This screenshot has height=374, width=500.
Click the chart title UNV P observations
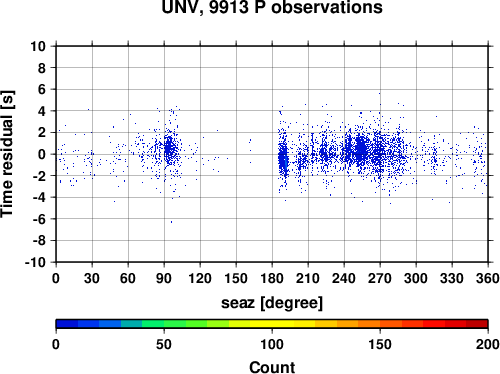pos(272,7)
